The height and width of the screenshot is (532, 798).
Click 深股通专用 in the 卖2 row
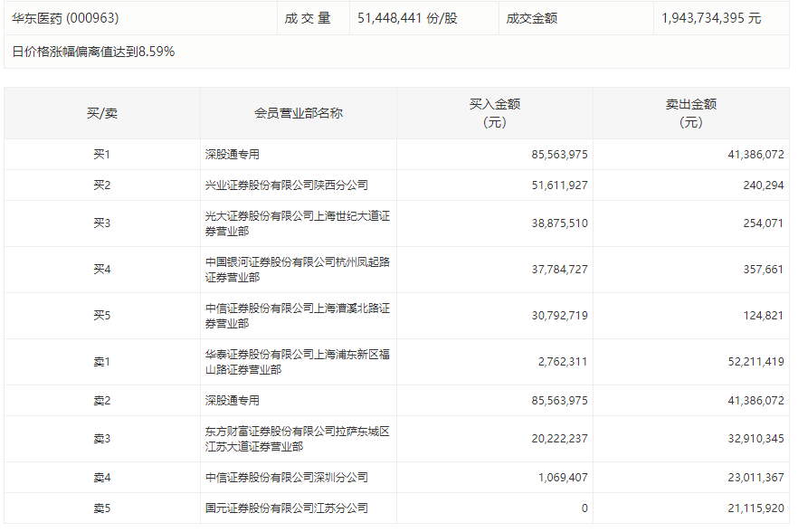tap(232, 400)
